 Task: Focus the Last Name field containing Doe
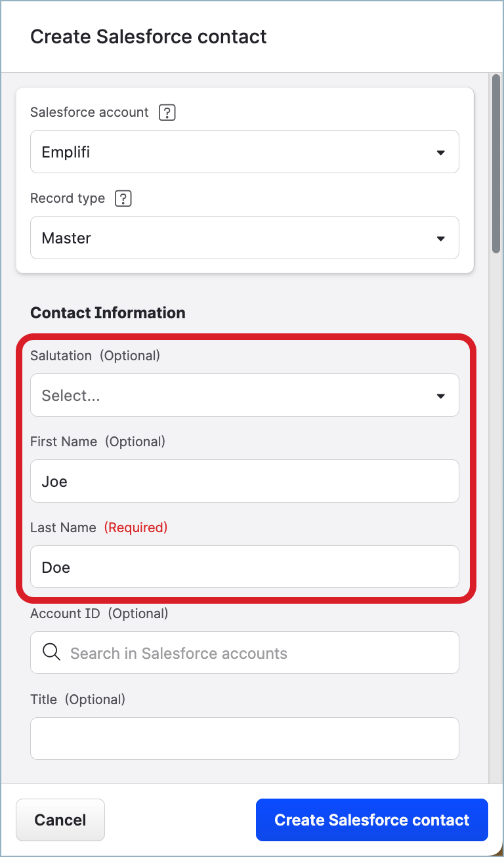(244, 568)
